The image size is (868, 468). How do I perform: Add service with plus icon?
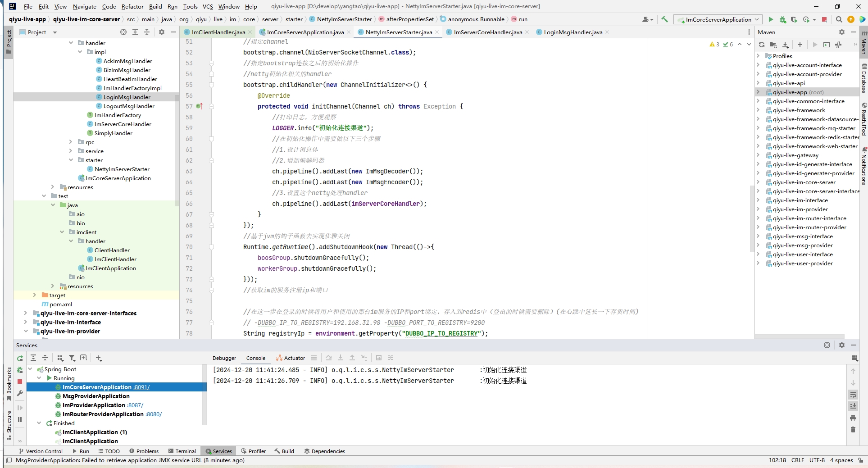pos(99,358)
